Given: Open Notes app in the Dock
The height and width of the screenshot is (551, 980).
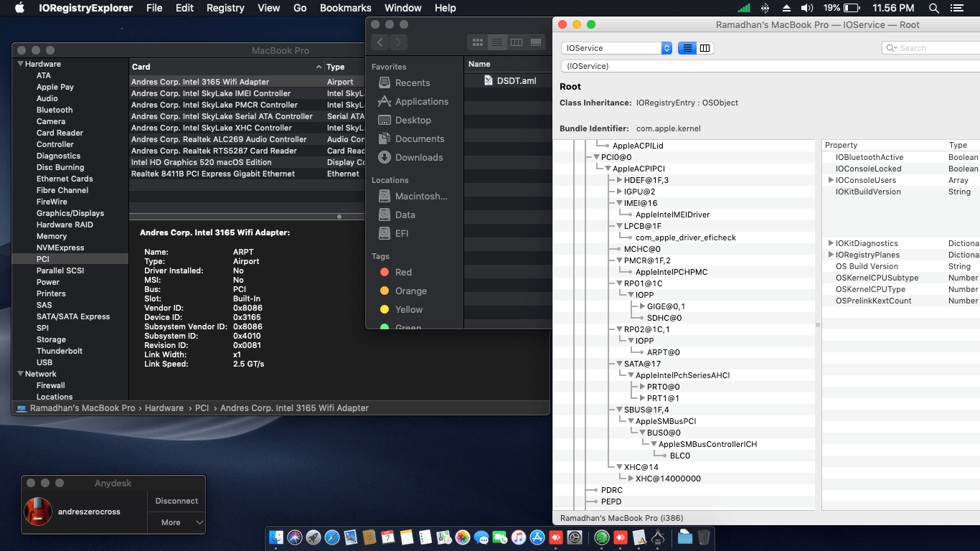Looking at the screenshot, I should (407, 537).
